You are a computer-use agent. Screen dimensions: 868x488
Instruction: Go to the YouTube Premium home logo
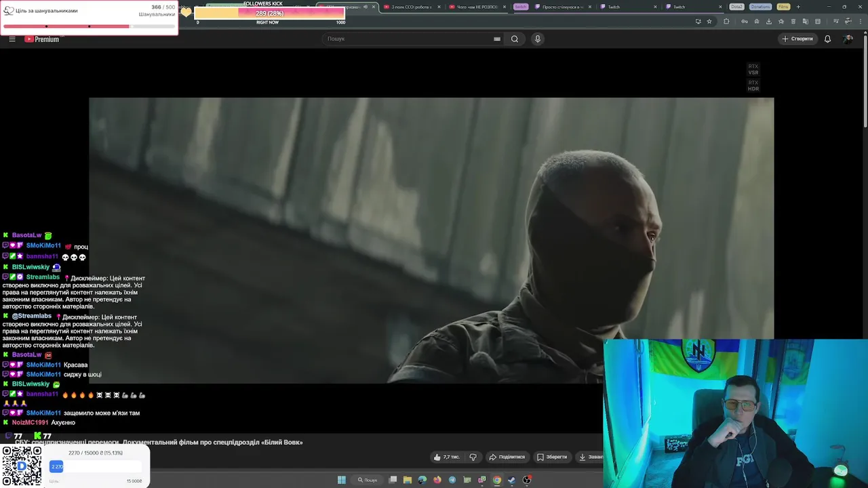pyautogui.click(x=42, y=39)
